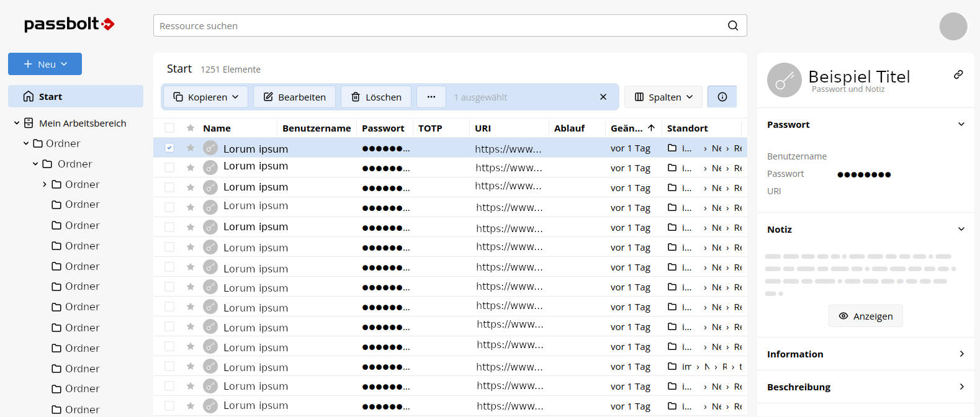Image resolution: width=980 pixels, height=417 pixels.
Task: Open the Kopieren dropdown
Action: [206, 97]
